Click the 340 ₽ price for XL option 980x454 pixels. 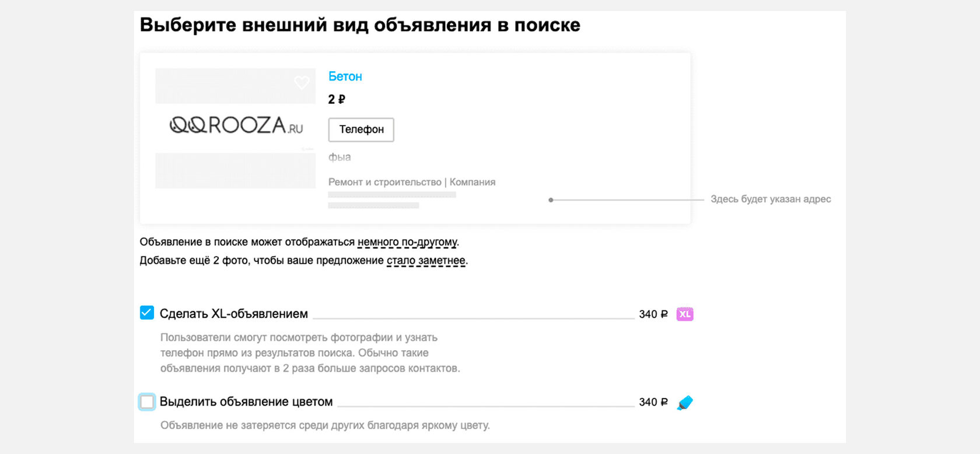click(x=653, y=314)
